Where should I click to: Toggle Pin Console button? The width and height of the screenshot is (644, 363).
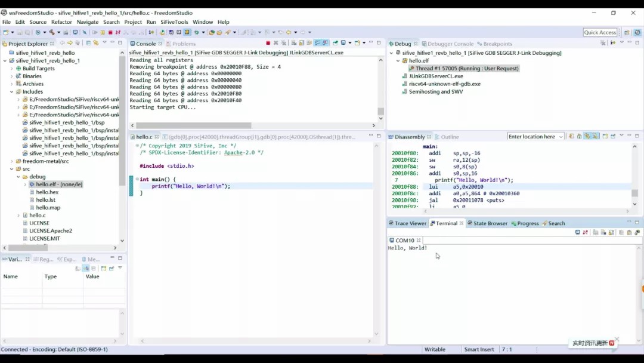pos(335,43)
